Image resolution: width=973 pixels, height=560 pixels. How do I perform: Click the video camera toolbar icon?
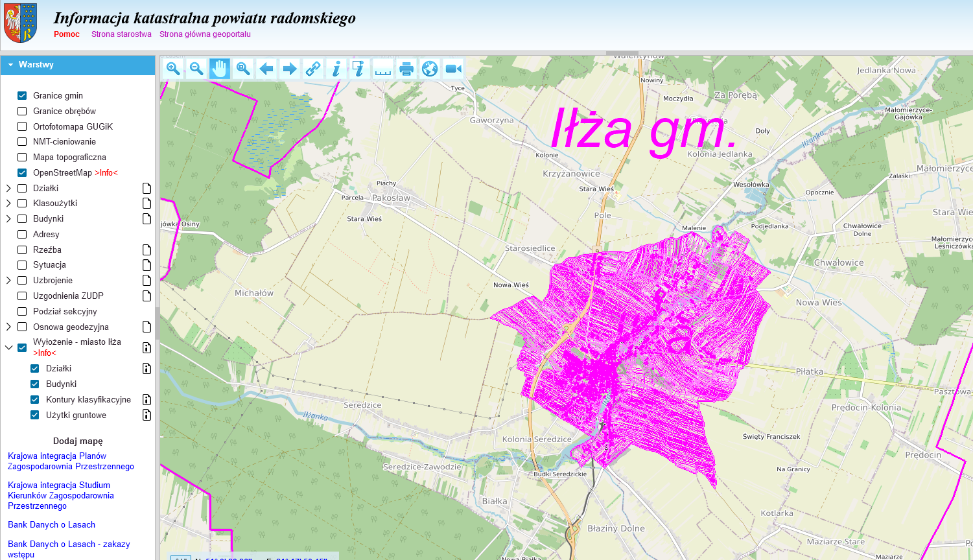pos(453,69)
